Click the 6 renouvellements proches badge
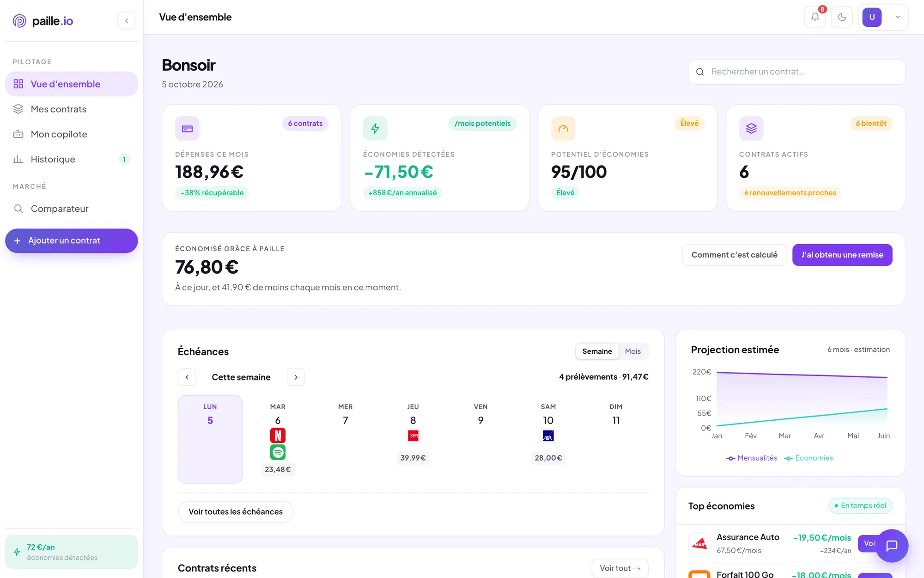 (x=790, y=193)
